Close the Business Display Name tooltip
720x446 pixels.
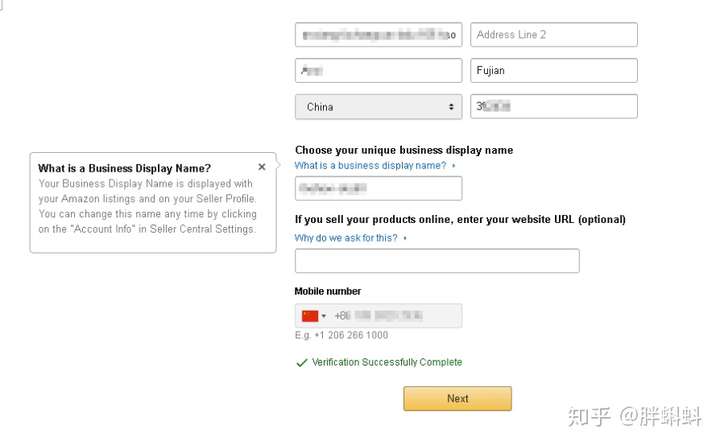pyautogui.click(x=262, y=167)
